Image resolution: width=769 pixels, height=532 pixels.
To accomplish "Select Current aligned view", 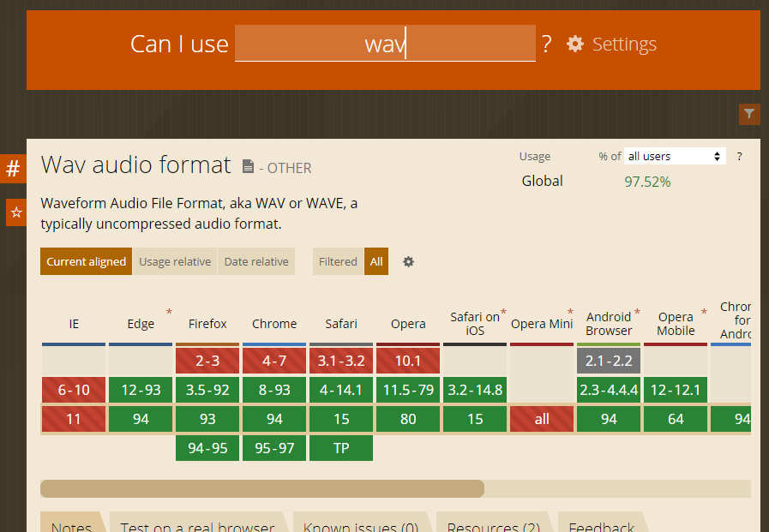I will 86,261.
